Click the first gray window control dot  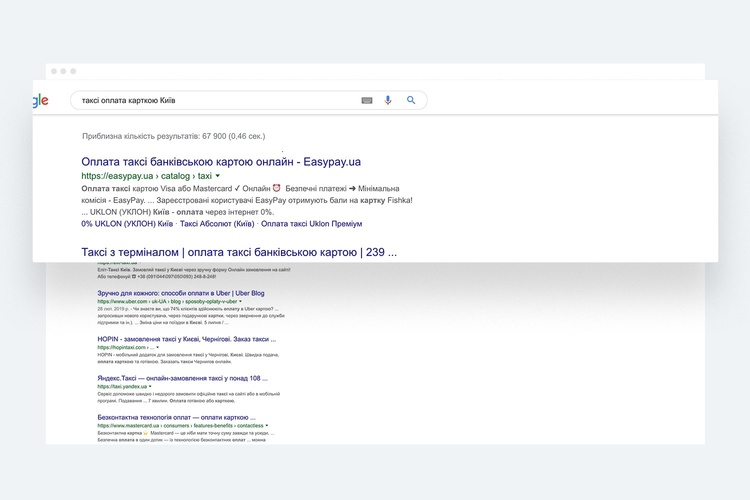tap(54, 71)
